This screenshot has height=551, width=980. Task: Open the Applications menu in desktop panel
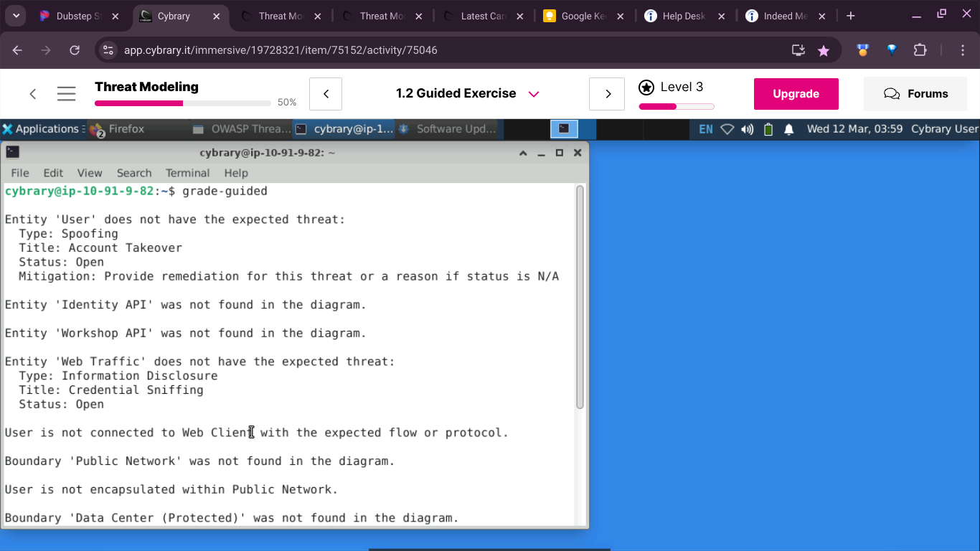[40, 129]
